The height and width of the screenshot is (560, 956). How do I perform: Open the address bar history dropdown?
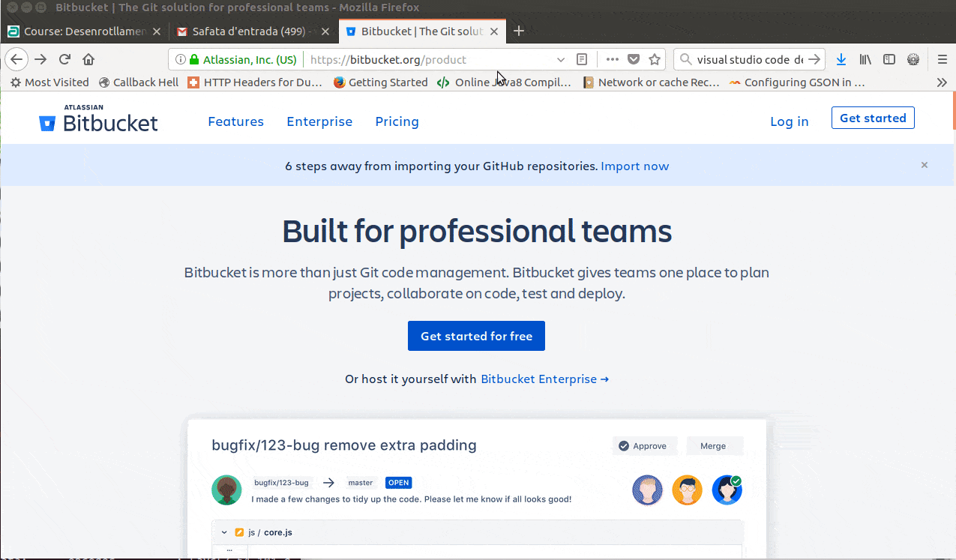(560, 58)
